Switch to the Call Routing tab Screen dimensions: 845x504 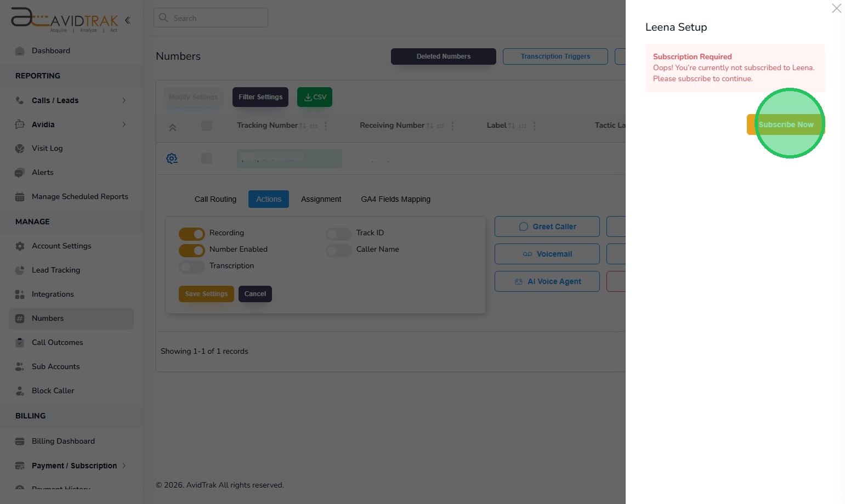(x=215, y=199)
